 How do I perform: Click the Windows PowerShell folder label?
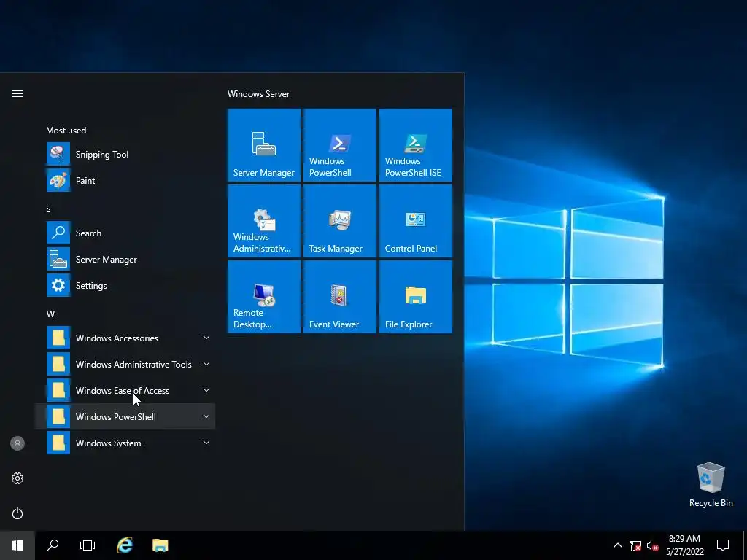tap(116, 416)
